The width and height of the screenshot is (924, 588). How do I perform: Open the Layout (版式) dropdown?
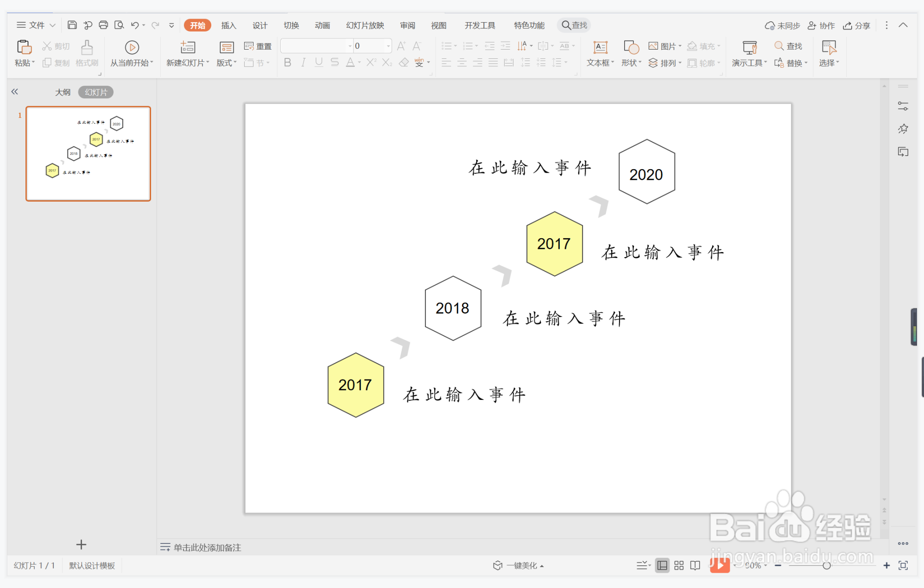coord(227,63)
